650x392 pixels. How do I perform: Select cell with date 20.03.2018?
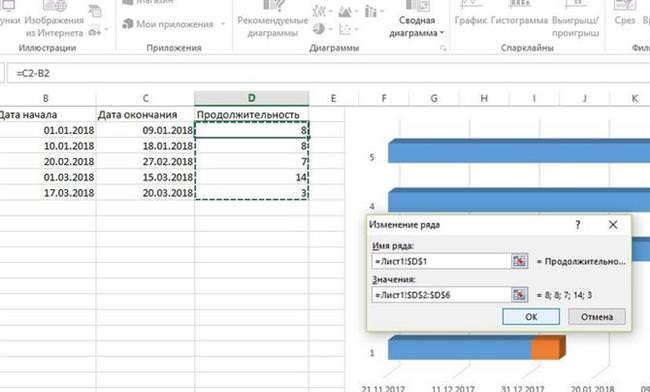pyautogui.click(x=145, y=193)
